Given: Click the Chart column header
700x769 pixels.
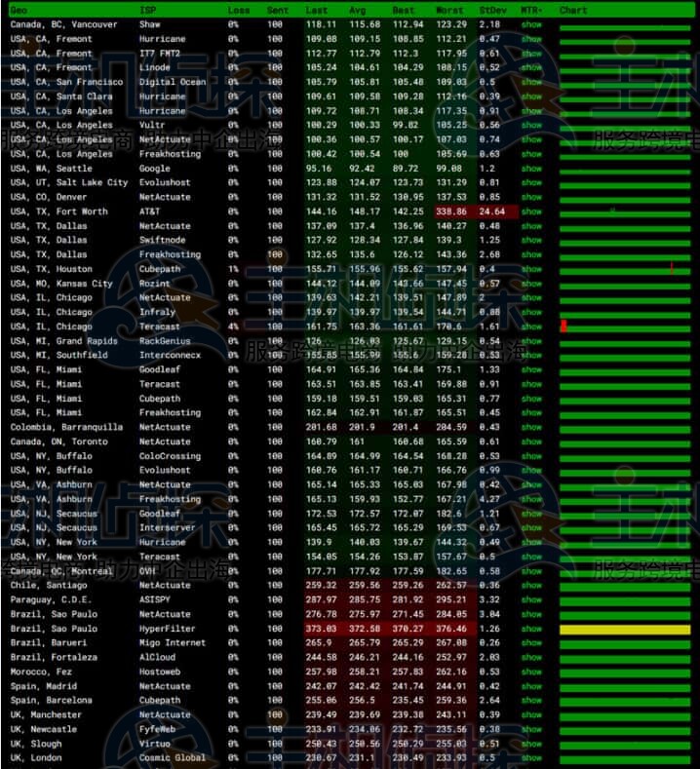Looking at the screenshot, I should click(x=573, y=10).
